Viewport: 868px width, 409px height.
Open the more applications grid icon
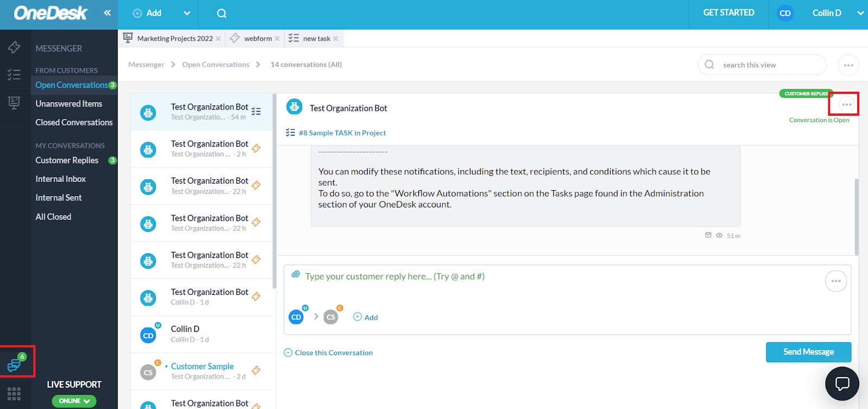(x=14, y=394)
